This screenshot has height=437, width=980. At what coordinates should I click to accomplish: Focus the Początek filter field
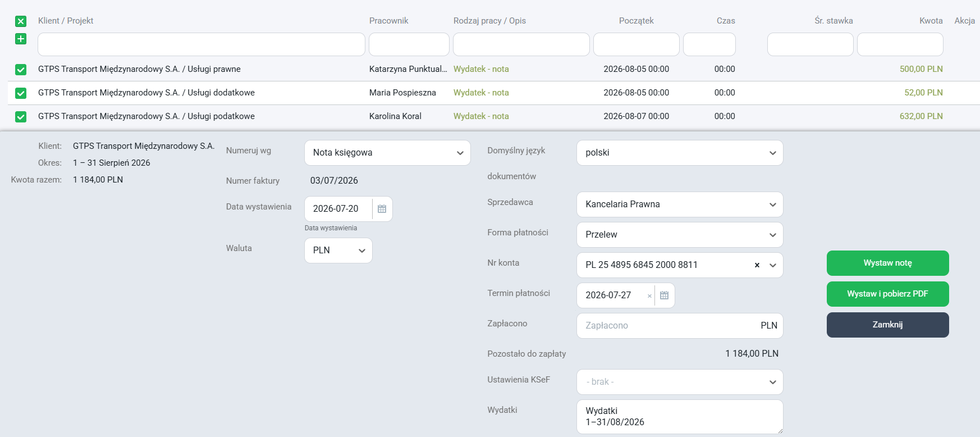[x=636, y=44]
